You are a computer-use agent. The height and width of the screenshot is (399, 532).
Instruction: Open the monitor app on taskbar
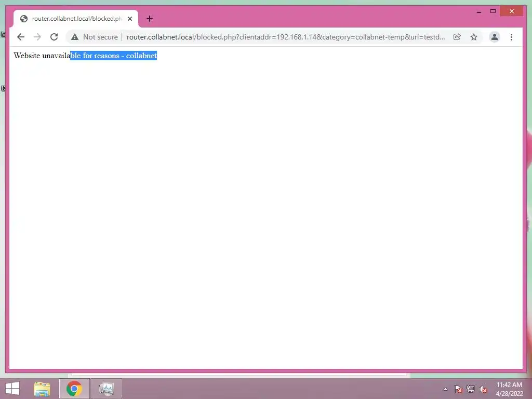pos(107,389)
